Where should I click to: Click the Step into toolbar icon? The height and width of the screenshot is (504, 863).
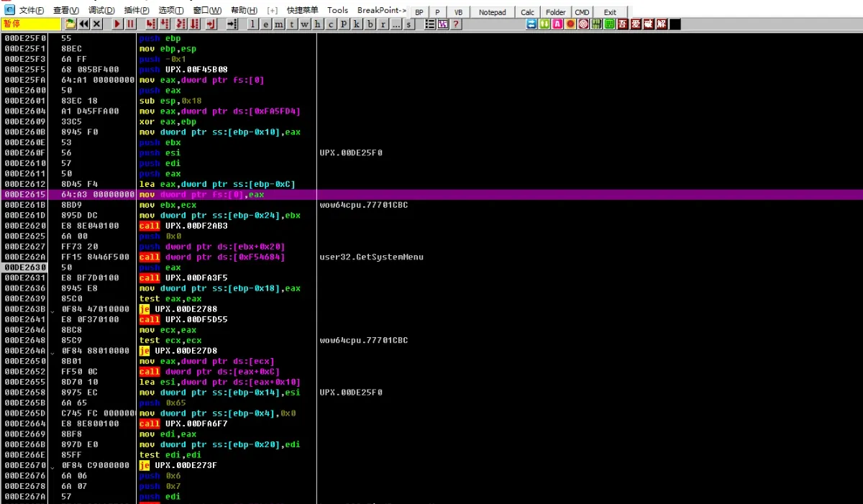150,24
